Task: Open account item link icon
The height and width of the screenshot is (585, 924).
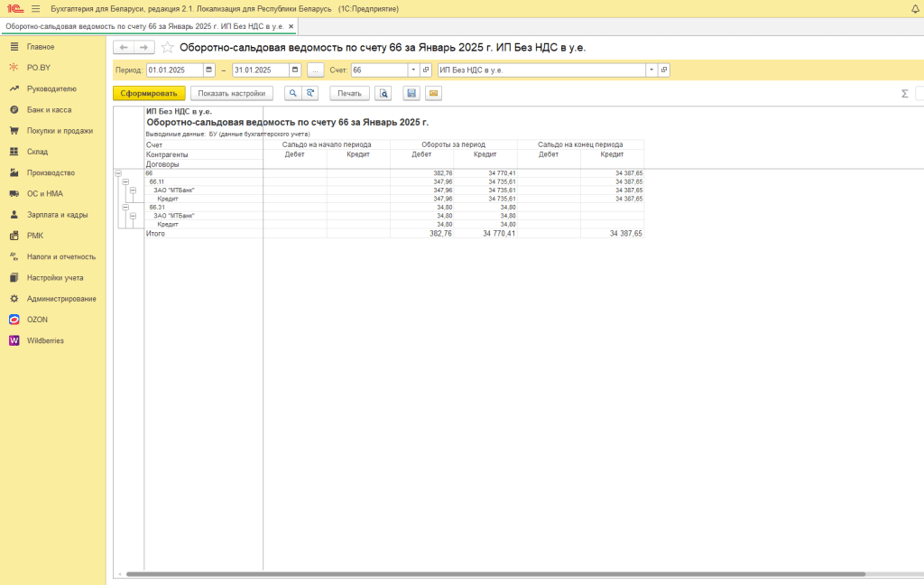Action: (426, 70)
